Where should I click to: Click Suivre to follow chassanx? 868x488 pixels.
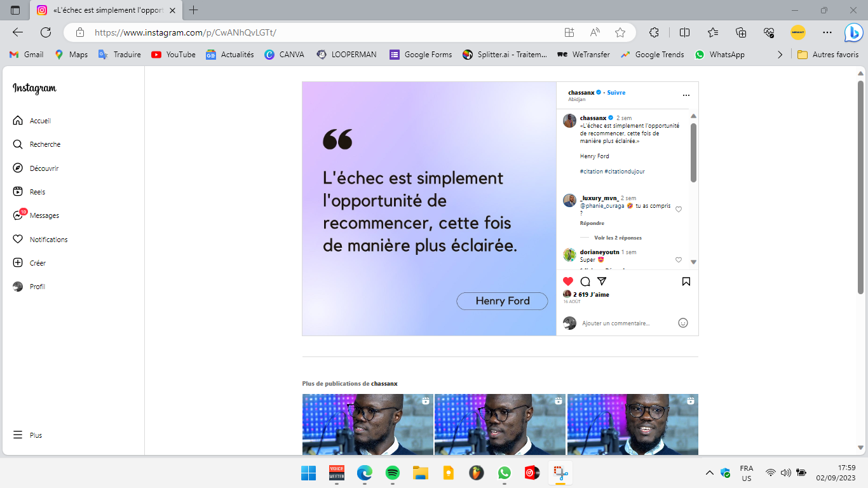(x=616, y=93)
